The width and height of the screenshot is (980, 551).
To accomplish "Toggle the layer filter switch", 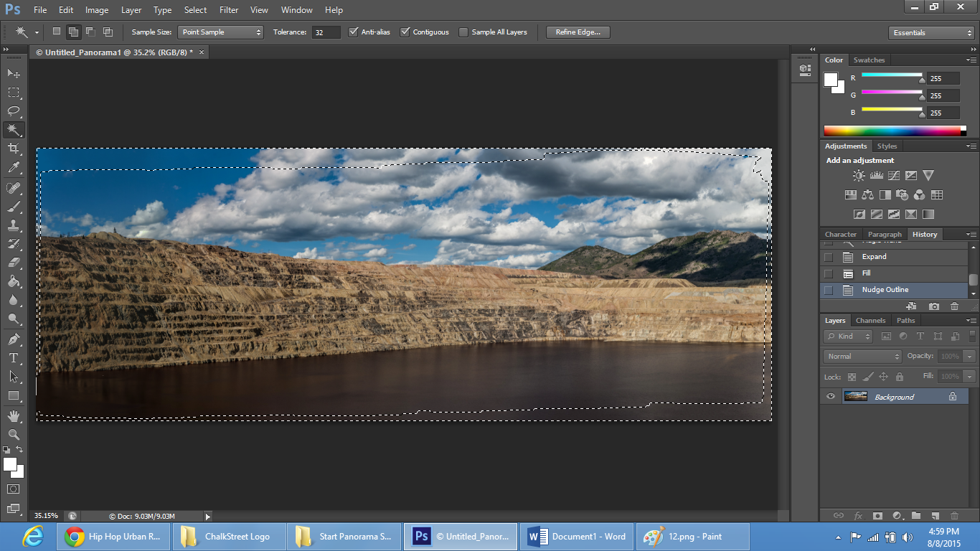I will [x=973, y=336].
